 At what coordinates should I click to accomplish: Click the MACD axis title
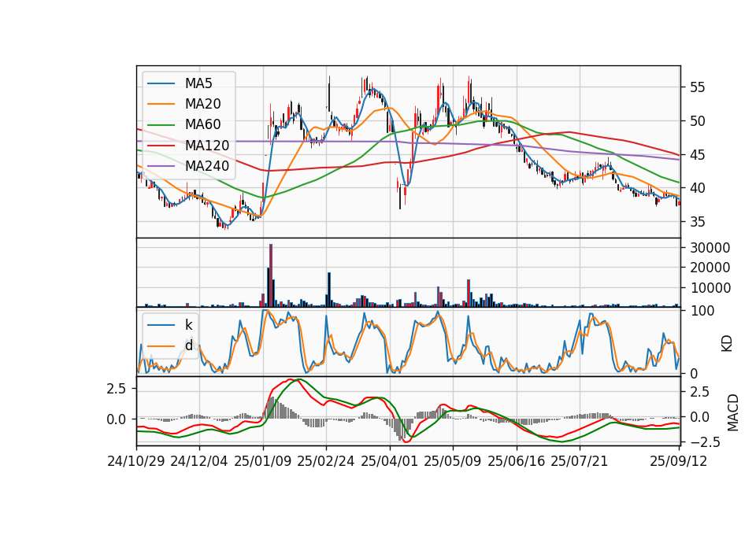point(733,412)
